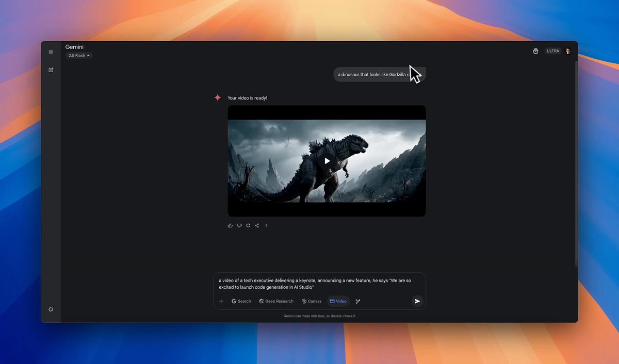Toggle off the Video tool chip

click(x=338, y=301)
